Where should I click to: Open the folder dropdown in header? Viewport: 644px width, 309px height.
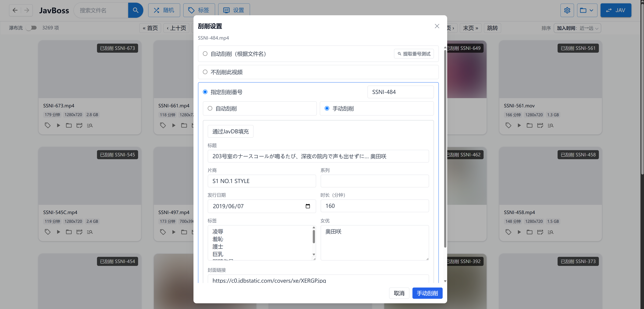[x=587, y=10]
